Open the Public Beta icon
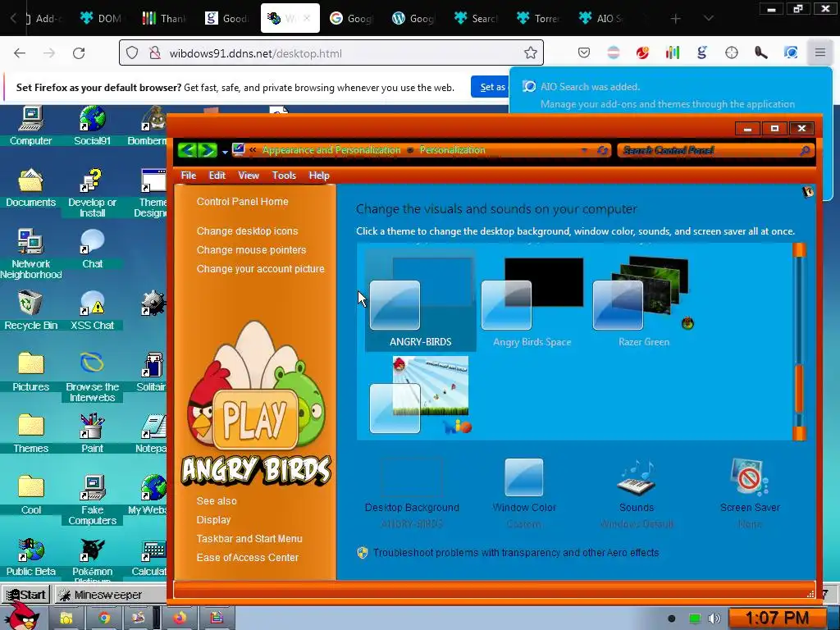Viewport: 840px width, 630px height. [x=30, y=557]
